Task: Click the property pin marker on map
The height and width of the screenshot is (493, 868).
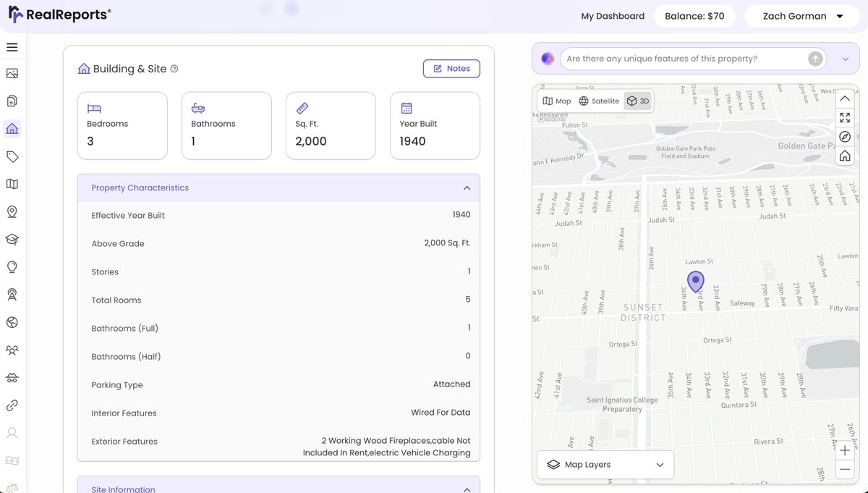Action: click(x=695, y=282)
